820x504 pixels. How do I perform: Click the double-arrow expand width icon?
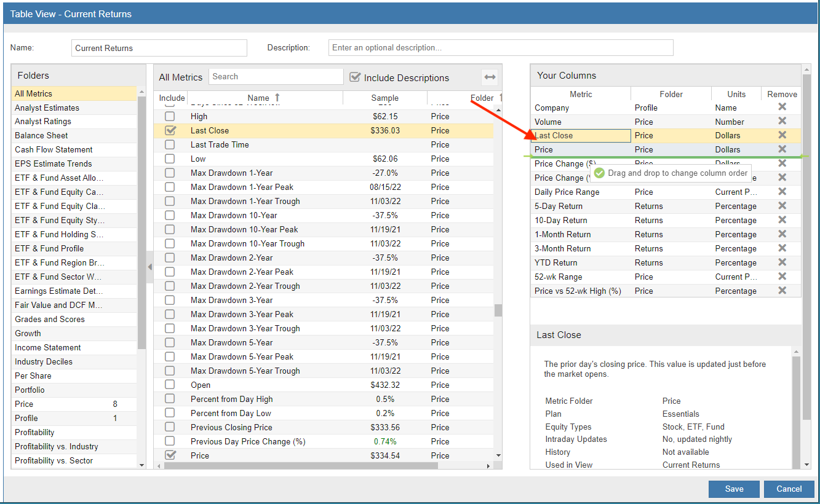click(490, 77)
